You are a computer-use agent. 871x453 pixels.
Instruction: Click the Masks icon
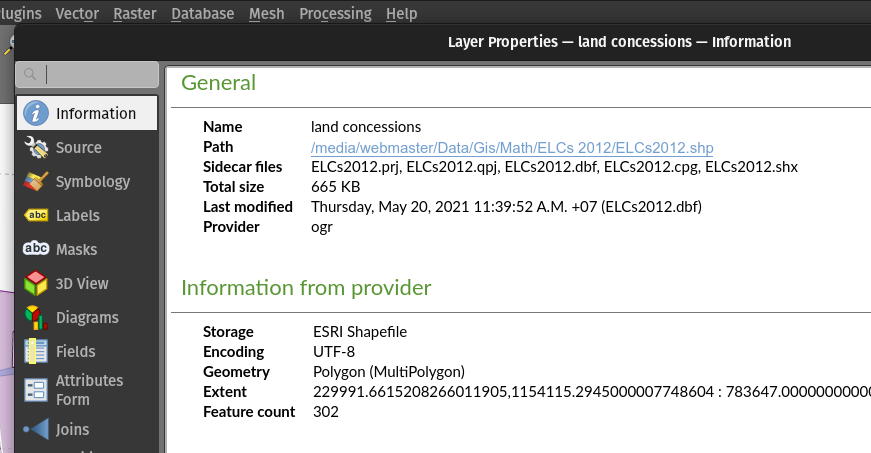(36, 249)
